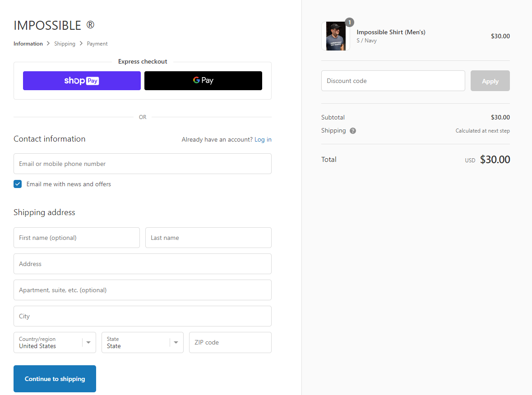
Task: Click the IMPOSSIBLE store logo title
Action: click(54, 25)
